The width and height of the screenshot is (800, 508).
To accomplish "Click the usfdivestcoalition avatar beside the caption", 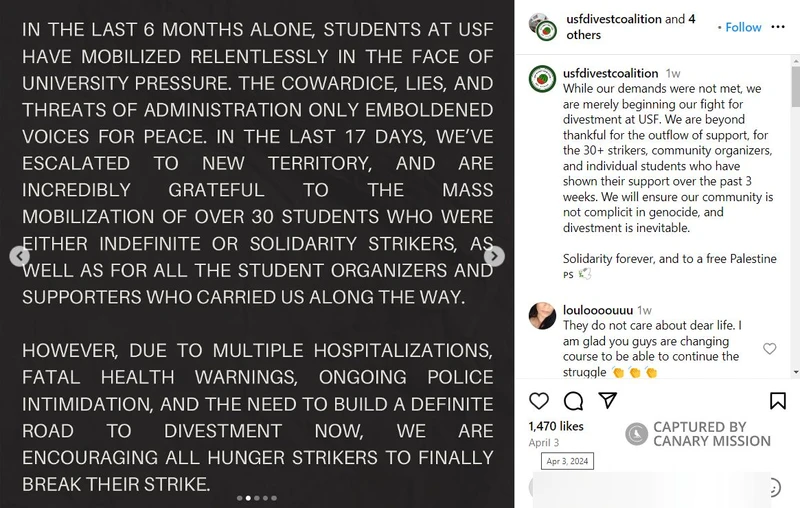I will click(541, 79).
